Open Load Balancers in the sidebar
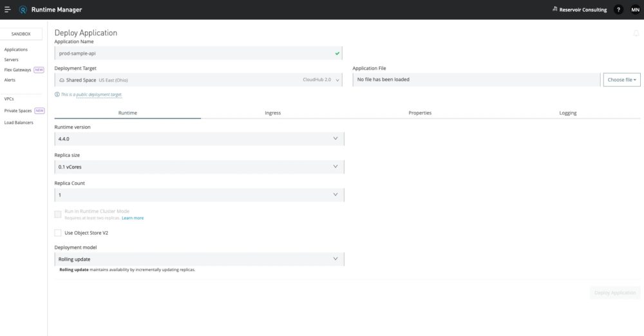 (x=19, y=123)
